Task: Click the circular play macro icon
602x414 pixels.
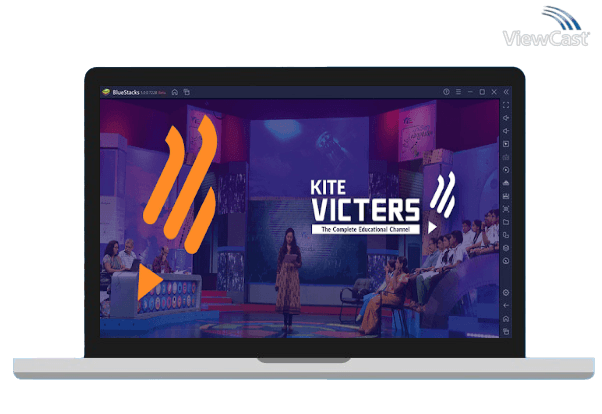Action: (506, 170)
